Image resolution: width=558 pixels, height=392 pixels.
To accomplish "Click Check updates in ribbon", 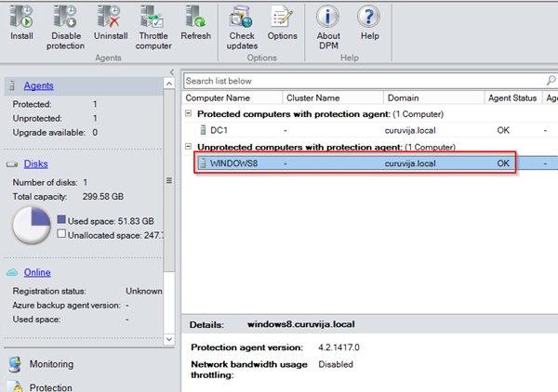I will click(x=242, y=28).
